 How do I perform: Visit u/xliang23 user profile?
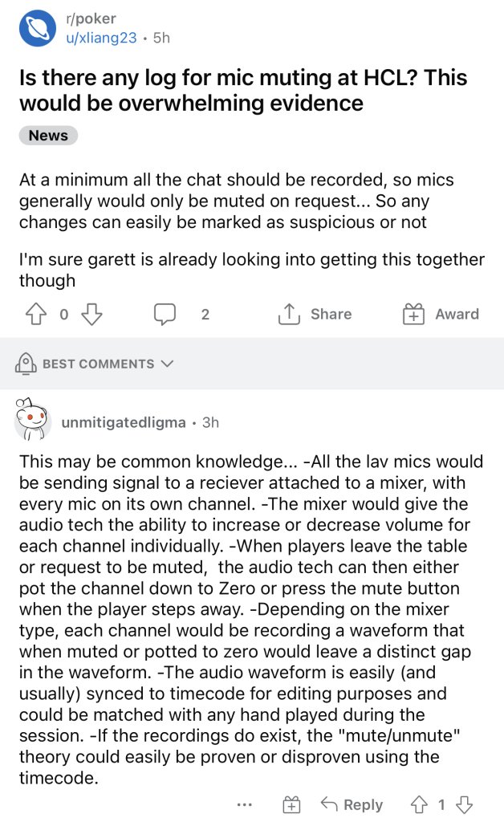101,38
